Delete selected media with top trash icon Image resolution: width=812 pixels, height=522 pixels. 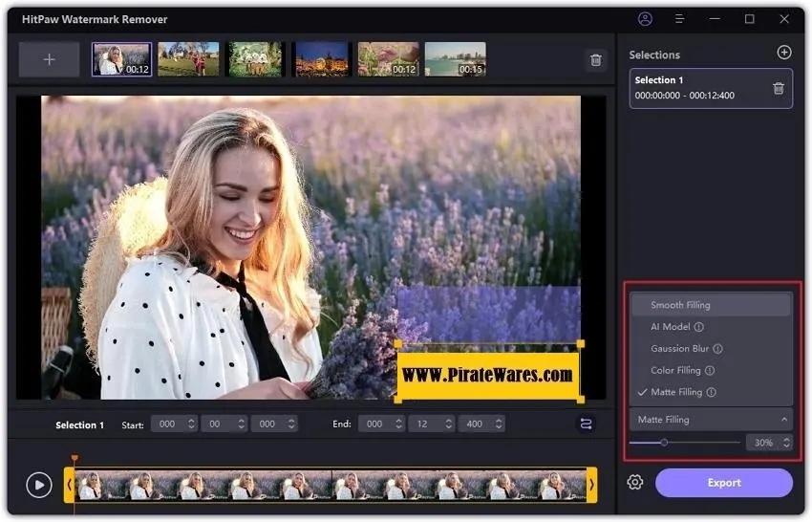(x=596, y=60)
